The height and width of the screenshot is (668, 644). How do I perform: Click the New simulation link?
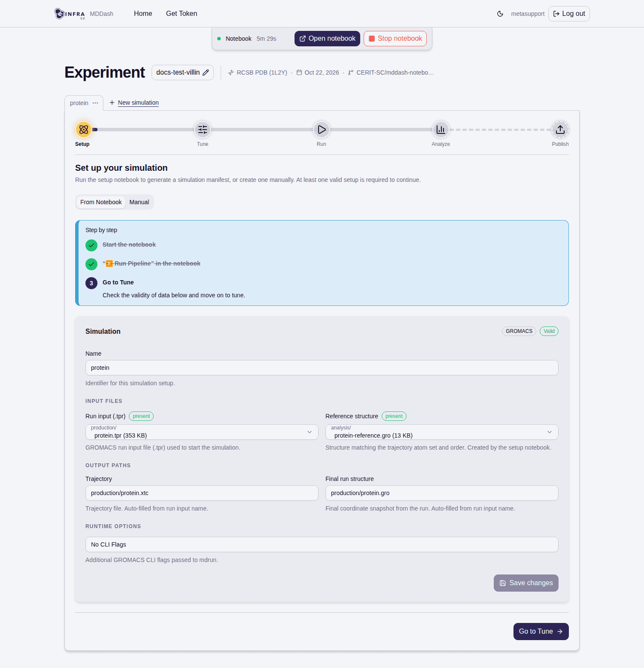[138, 103]
